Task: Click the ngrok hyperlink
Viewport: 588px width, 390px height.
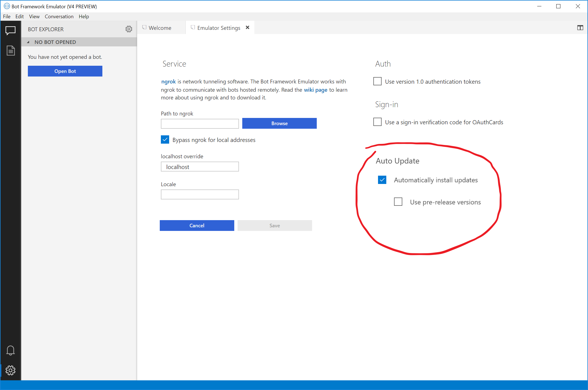Action: [x=168, y=81]
